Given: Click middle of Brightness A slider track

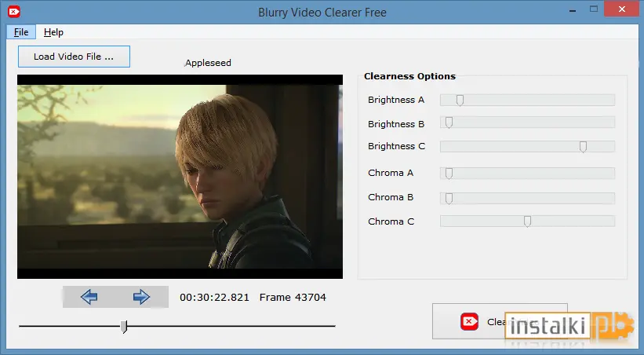Looking at the screenshot, I should (527, 100).
